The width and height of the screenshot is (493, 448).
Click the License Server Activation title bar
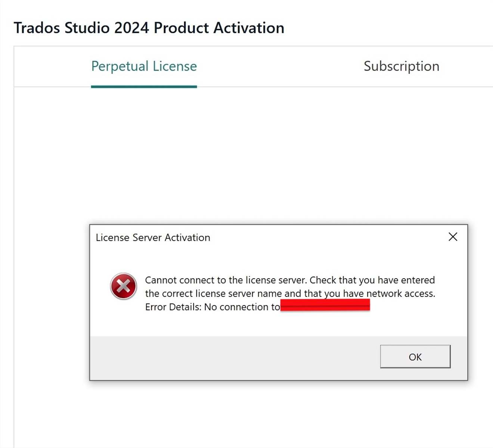[x=153, y=237]
